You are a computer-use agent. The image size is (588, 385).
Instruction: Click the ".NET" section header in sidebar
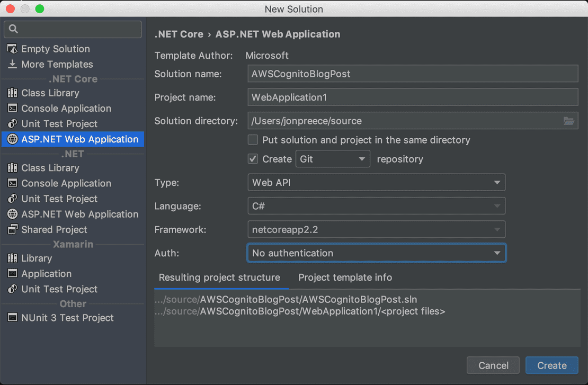coord(73,154)
